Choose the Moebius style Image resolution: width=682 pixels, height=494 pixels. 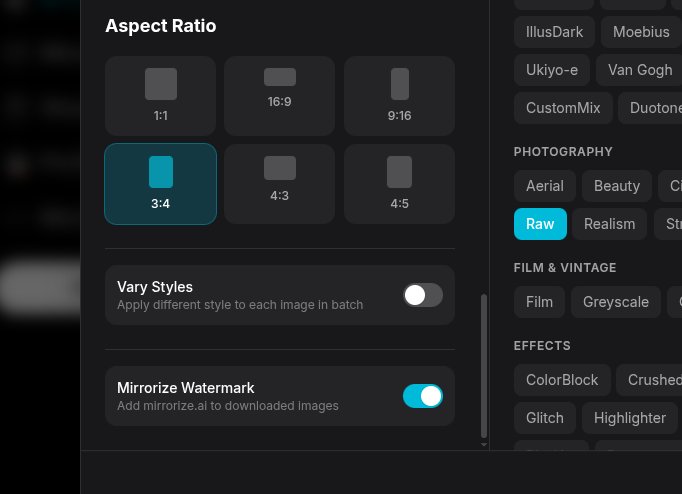point(641,32)
